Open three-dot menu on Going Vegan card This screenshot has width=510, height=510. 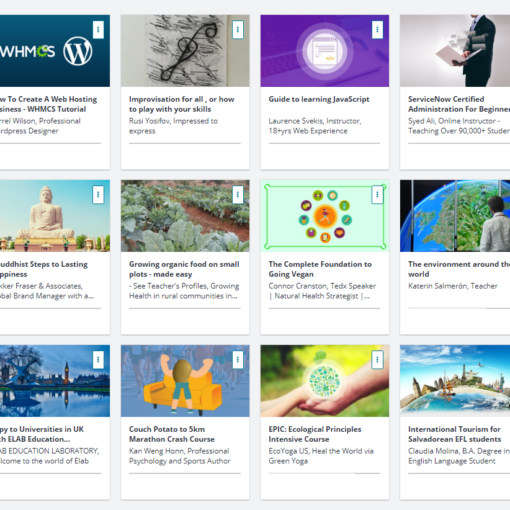click(377, 195)
